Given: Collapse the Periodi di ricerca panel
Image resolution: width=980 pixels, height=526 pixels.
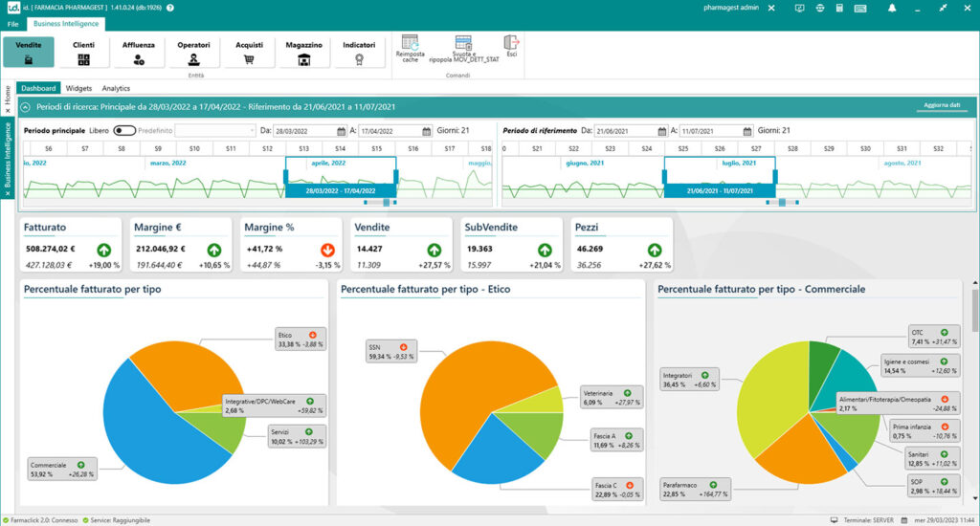Looking at the screenshot, I should (26, 107).
